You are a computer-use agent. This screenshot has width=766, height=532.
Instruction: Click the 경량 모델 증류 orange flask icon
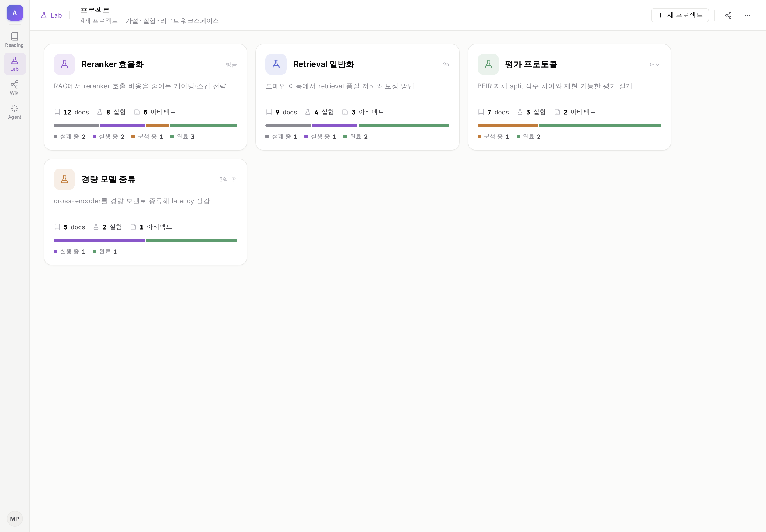coord(64,179)
